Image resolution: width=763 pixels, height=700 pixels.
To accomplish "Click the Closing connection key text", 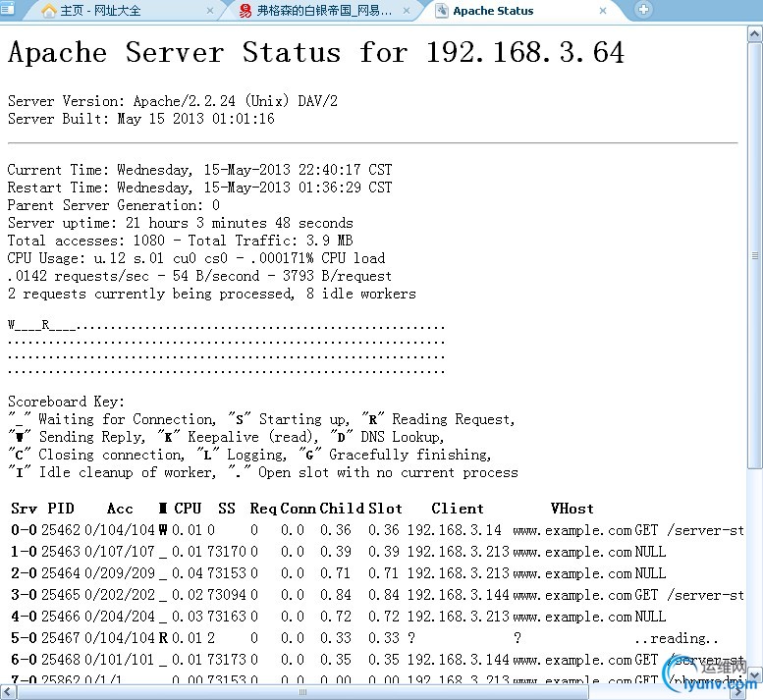I will click(x=111, y=455).
